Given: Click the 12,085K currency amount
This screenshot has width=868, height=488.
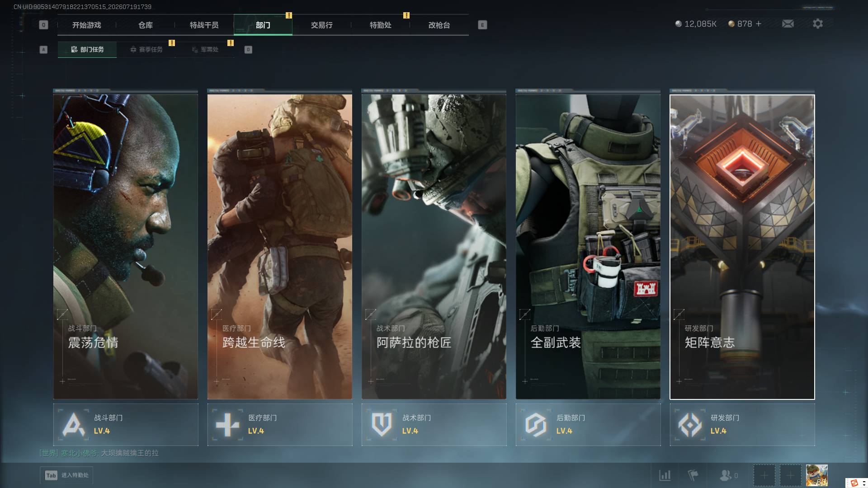Looking at the screenshot, I should click(x=700, y=24).
